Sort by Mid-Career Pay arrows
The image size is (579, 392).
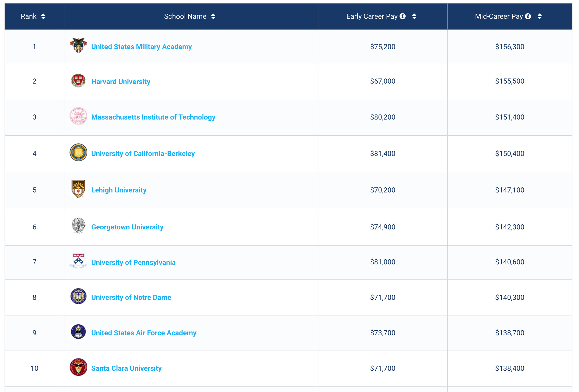click(540, 16)
